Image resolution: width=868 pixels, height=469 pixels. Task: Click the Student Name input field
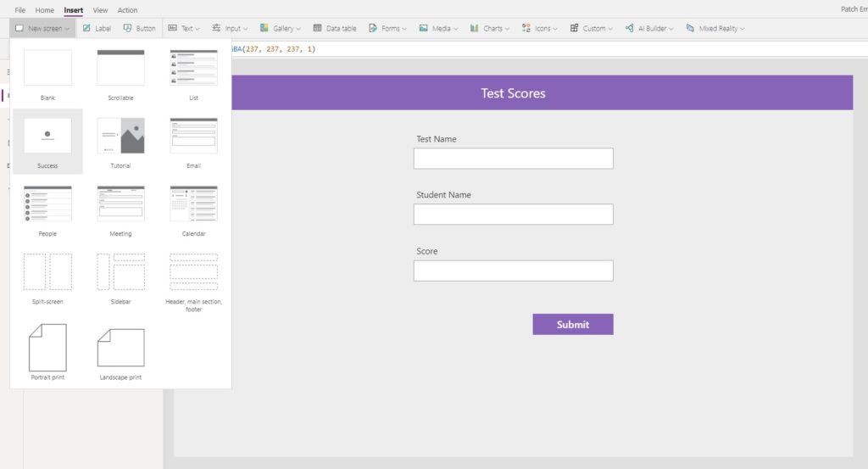point(513,215)
